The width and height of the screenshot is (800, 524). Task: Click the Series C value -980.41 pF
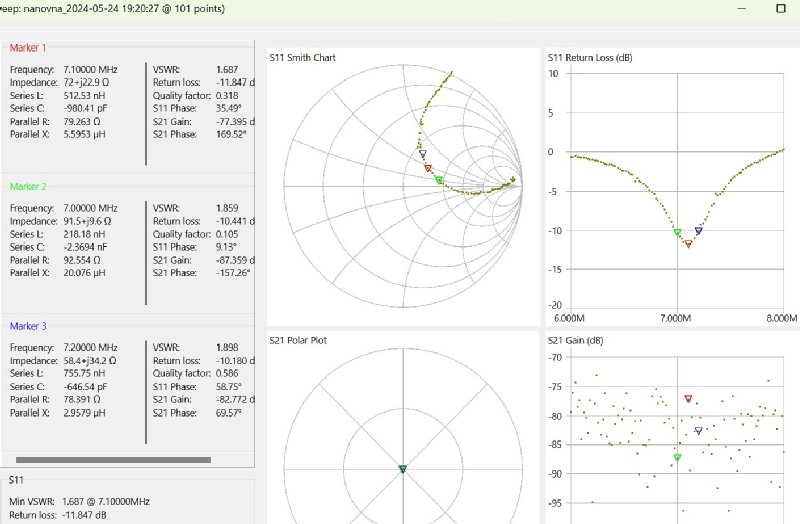click(85, 108)
